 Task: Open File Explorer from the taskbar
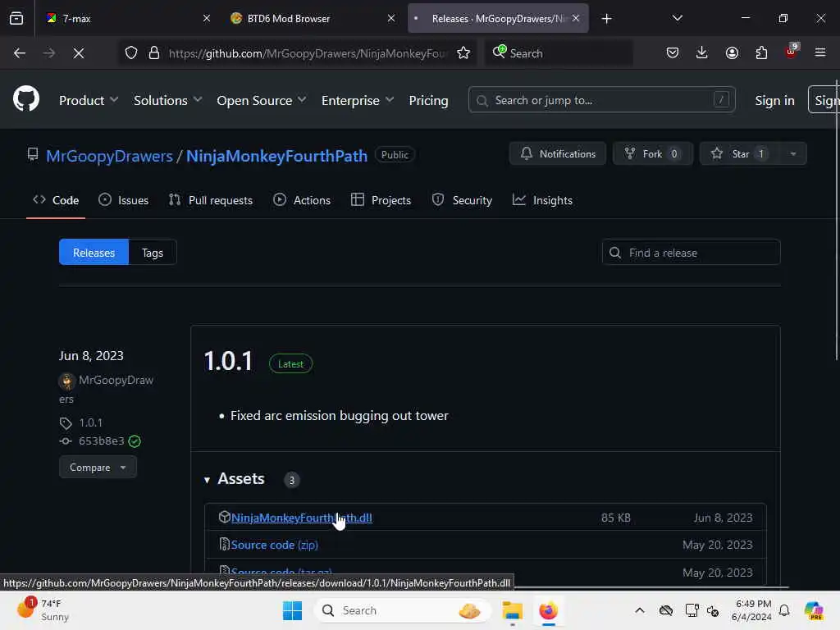[x=512, y=610]
